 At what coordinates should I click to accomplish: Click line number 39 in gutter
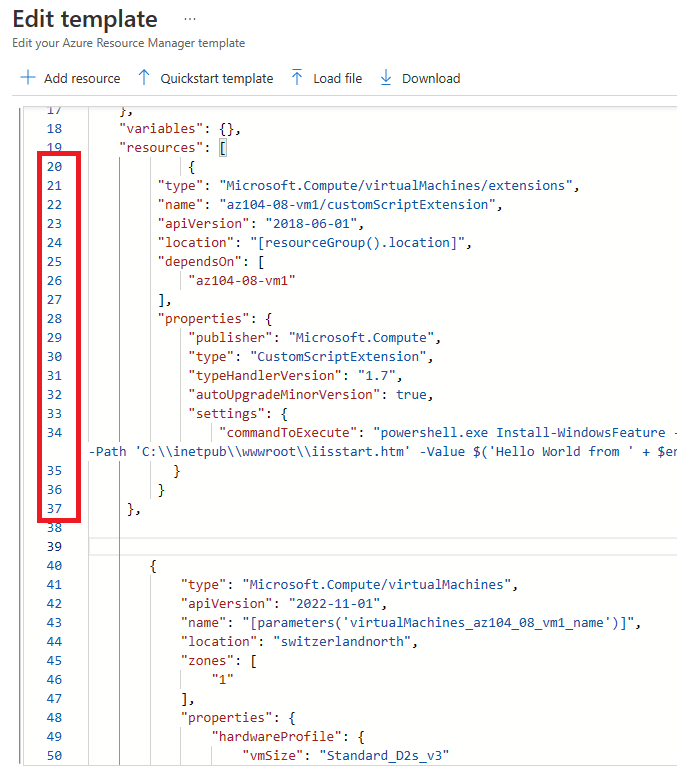coord(54,547)
